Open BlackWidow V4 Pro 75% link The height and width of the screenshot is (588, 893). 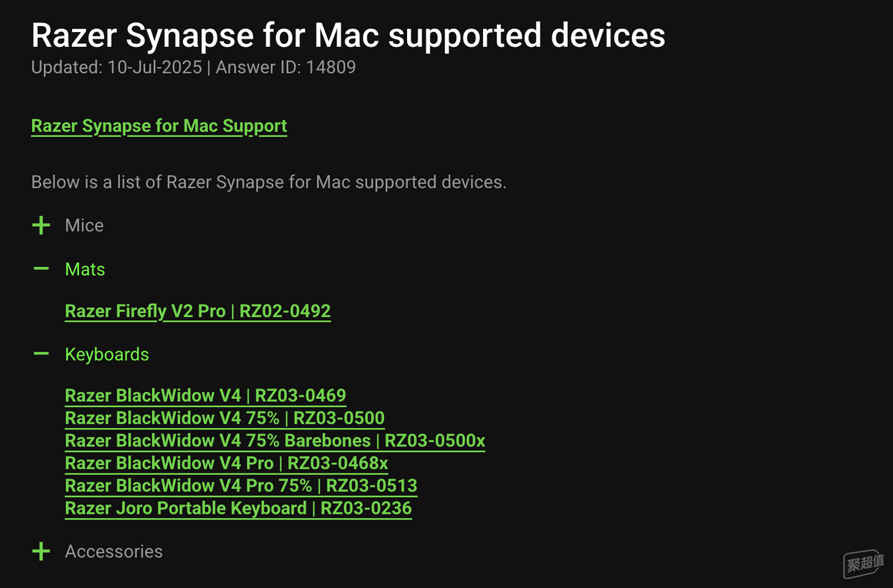tap(241, 486)
